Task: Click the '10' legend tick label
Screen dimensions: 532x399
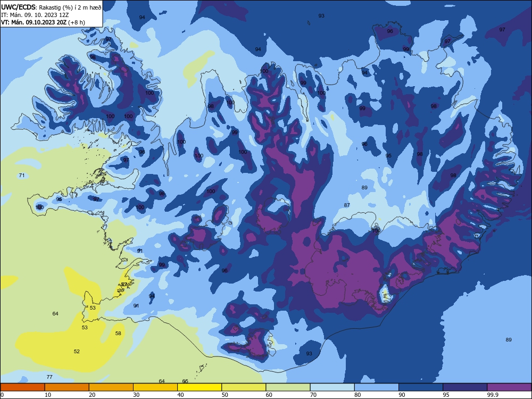Action: pos(48,395)
